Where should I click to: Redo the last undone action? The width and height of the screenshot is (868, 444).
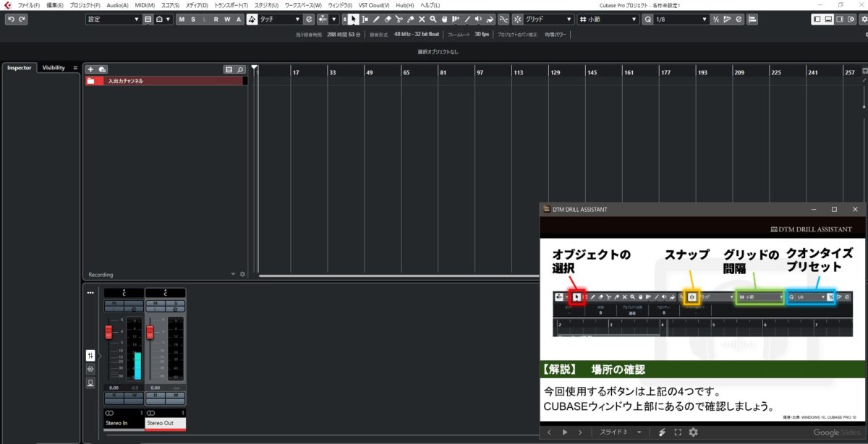[x=22, y=20]
